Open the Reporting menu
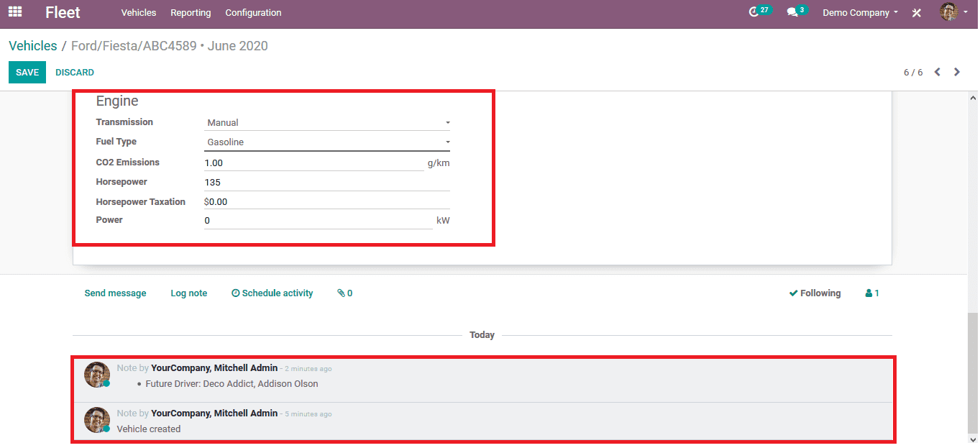Screen dimensions: 980x448 [191, 13]
